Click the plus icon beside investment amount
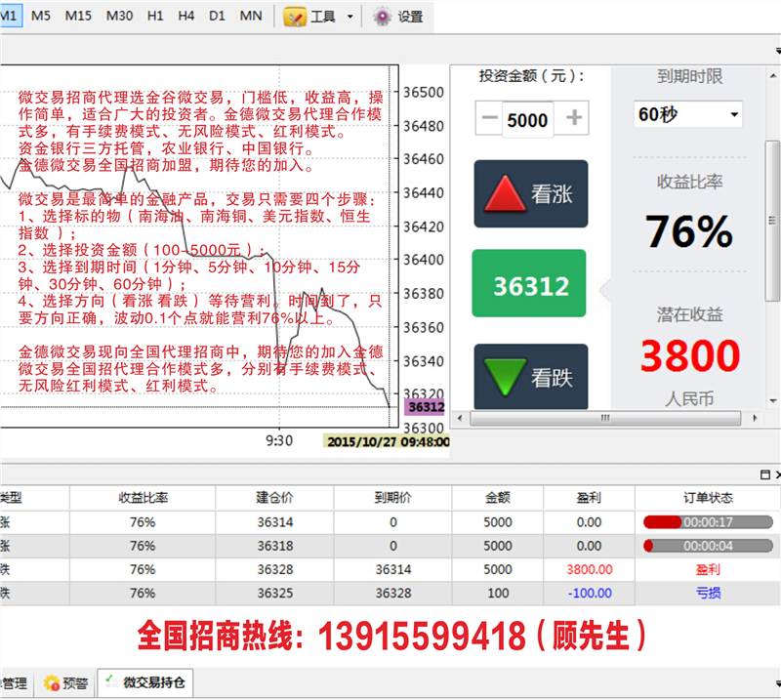The image size is (781, 700). [574, 119]
